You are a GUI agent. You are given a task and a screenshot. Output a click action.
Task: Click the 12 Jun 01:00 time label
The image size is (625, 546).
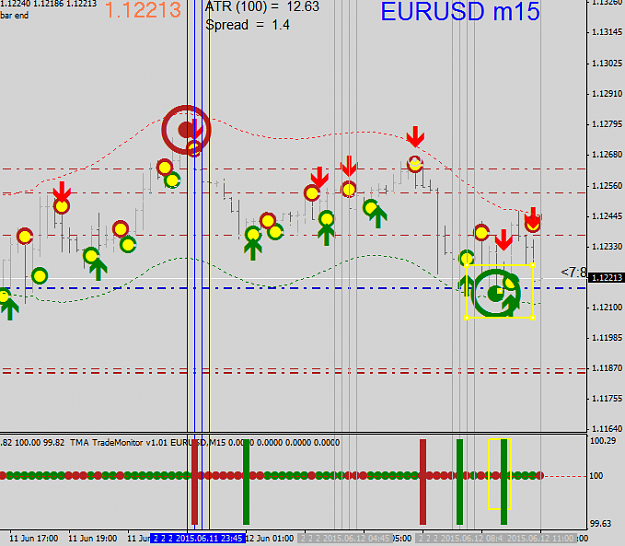click(270, 538)
